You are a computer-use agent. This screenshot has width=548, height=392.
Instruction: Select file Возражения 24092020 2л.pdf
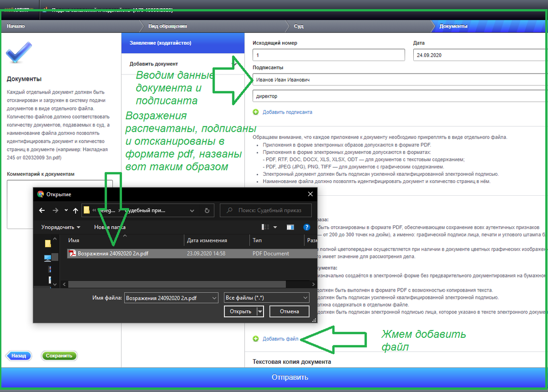point(191,253)
